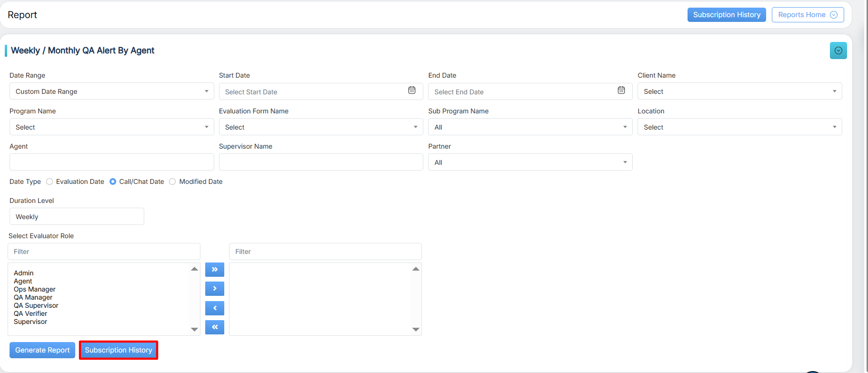Remove all roles with double-left arrow

pyautogui.click(x=215, y=327)
